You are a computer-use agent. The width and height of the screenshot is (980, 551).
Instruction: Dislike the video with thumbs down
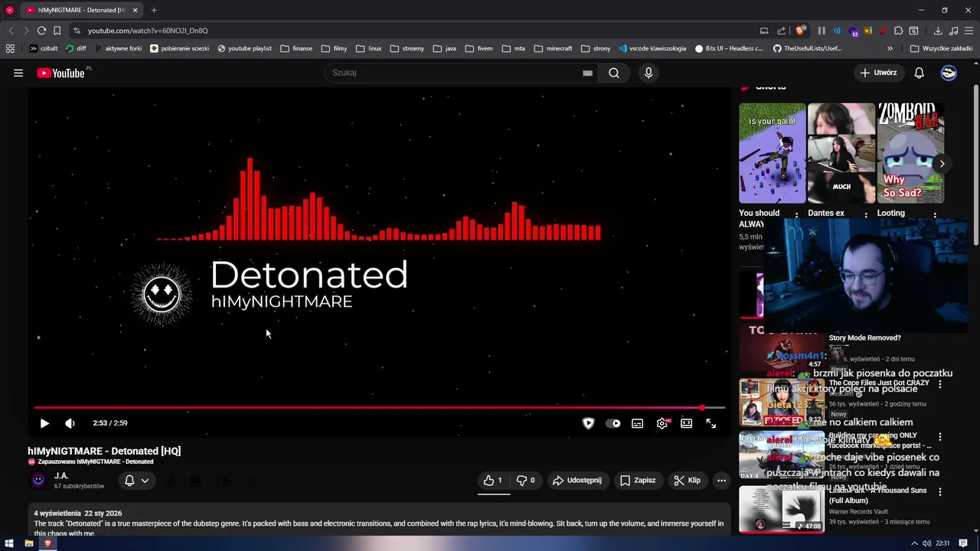(525, 481)
